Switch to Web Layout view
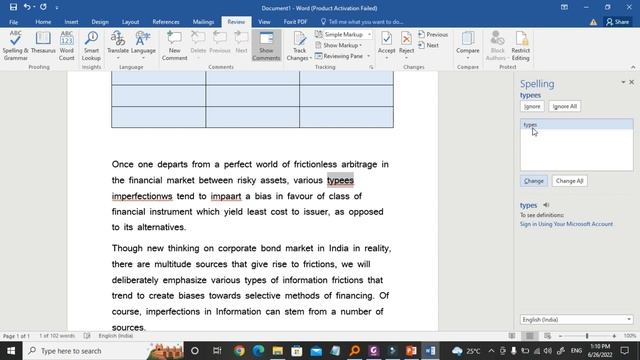This screenshot has height=360, width=640. [547, 336]
